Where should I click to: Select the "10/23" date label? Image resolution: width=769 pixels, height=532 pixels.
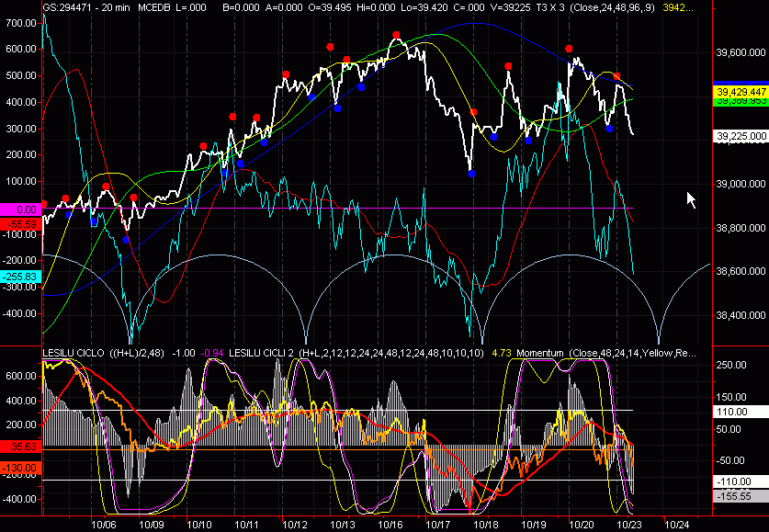coord(629,525)
